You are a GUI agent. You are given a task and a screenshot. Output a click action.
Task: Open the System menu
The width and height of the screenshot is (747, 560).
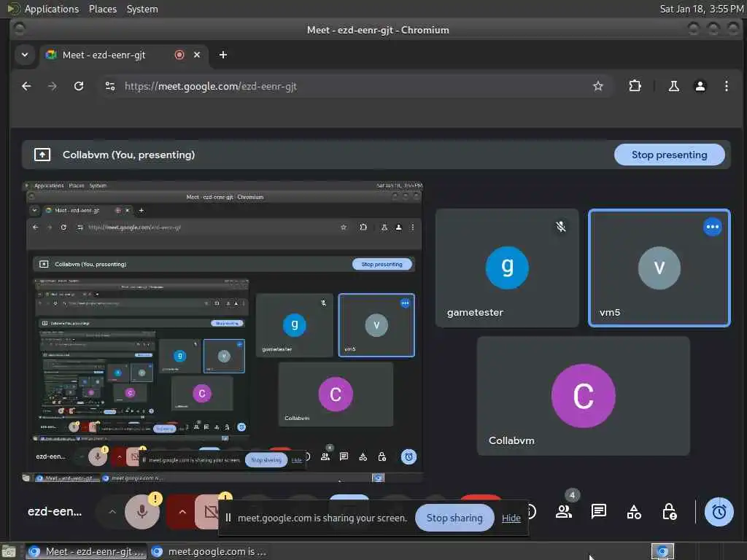(142, 9)
